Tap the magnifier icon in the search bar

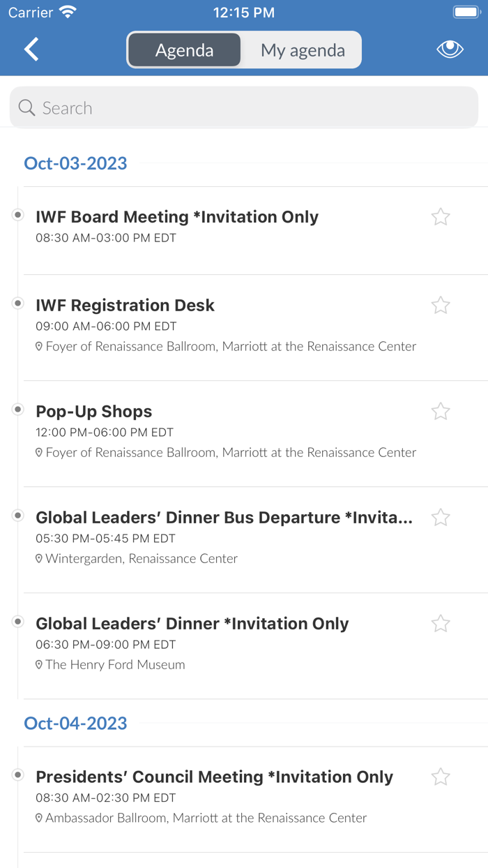pos(26,107)
